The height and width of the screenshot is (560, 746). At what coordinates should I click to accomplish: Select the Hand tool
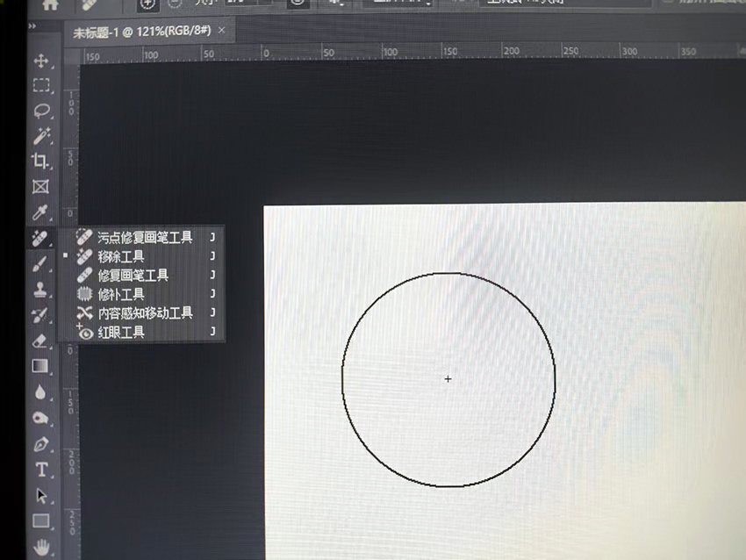[x=42, y=547]
